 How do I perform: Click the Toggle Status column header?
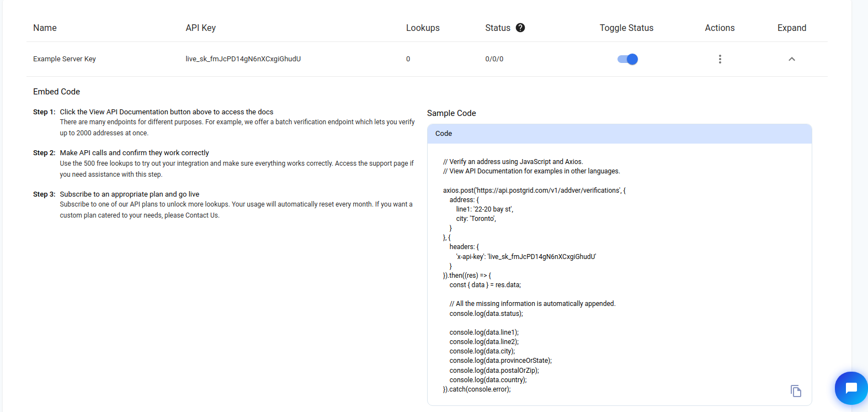[x=626, y=28]
